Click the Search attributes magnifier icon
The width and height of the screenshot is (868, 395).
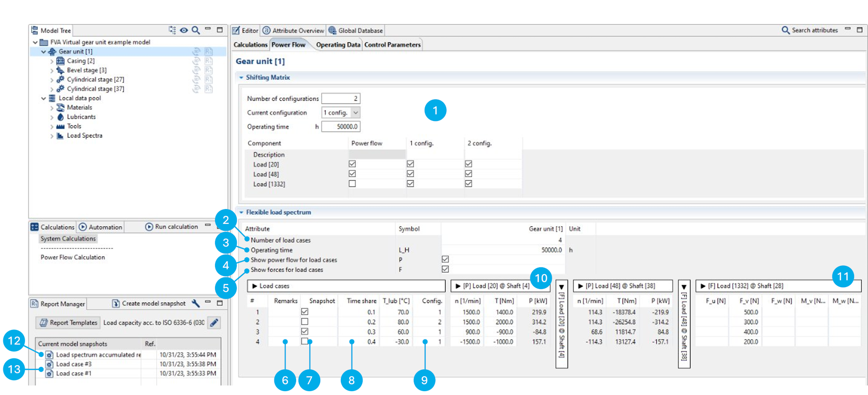coord(786,30)
